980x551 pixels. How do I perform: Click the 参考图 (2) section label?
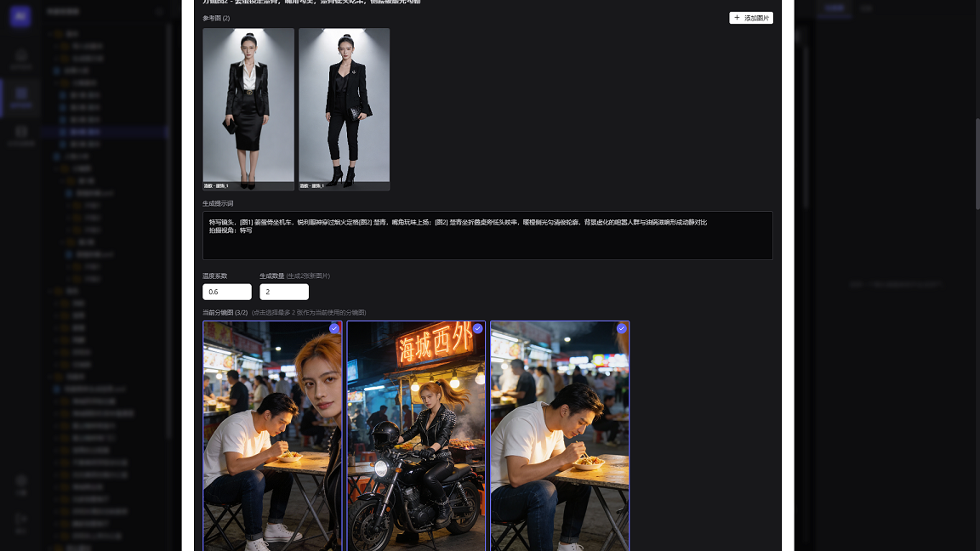(x=216, y=18)
